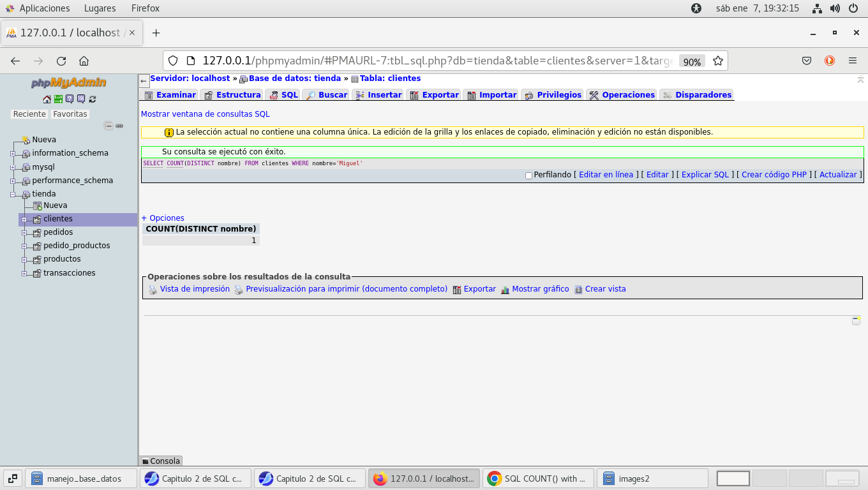Switch to the Insertar tab

point(384,95)
